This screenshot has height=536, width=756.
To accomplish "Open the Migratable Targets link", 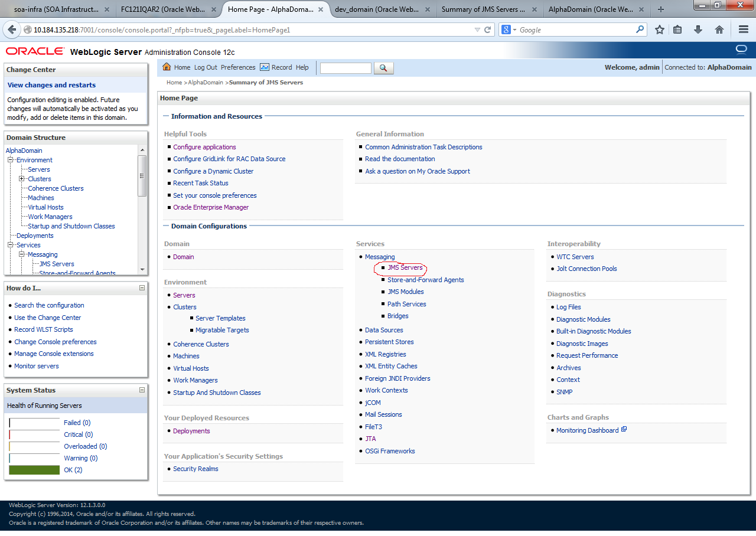I will (222, 330).
